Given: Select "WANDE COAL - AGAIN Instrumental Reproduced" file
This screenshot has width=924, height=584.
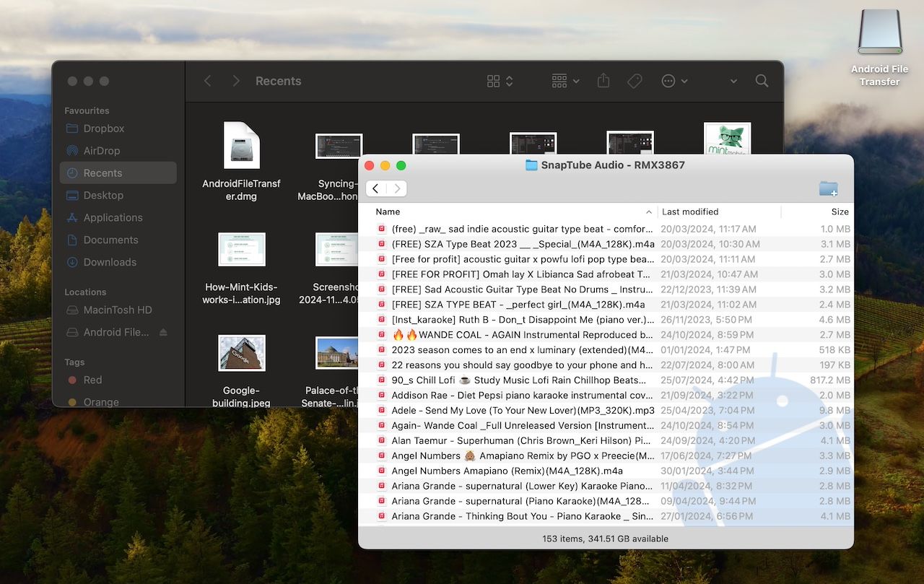Looking at the screenshot, I should tap(606, 335).
